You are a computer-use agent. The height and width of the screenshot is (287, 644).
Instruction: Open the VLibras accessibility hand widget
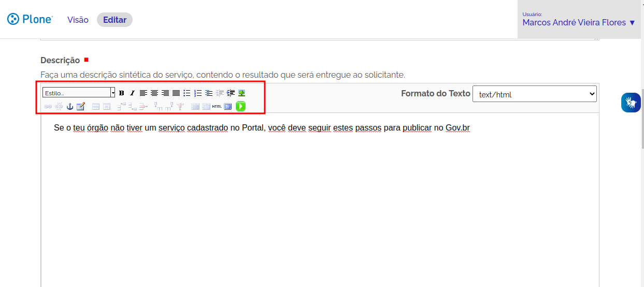click(631, 103)
